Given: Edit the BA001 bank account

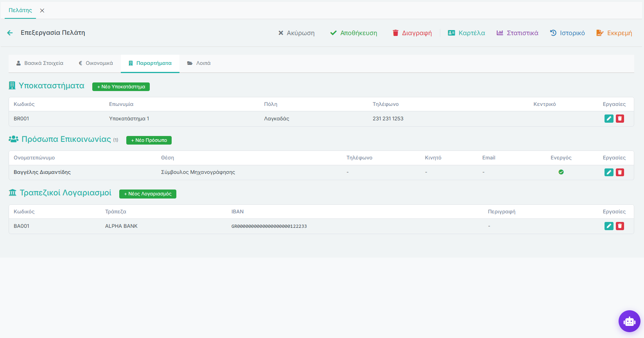Looking at the screenshot, I should 609,226.
